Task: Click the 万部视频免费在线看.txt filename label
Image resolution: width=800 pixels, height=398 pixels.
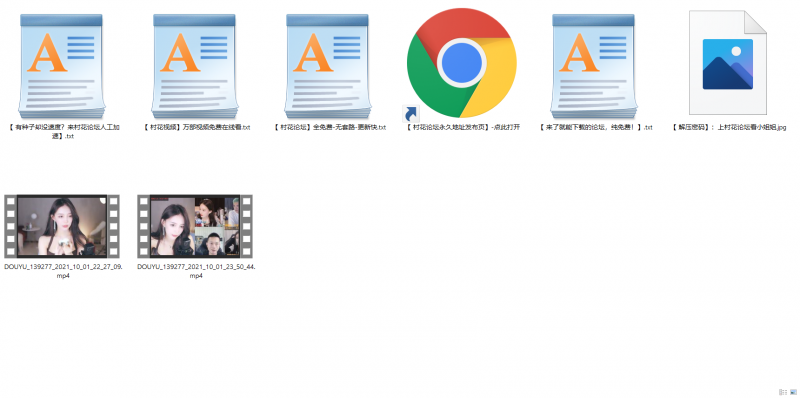Action: pyautogui.click(x=196, y=128)
